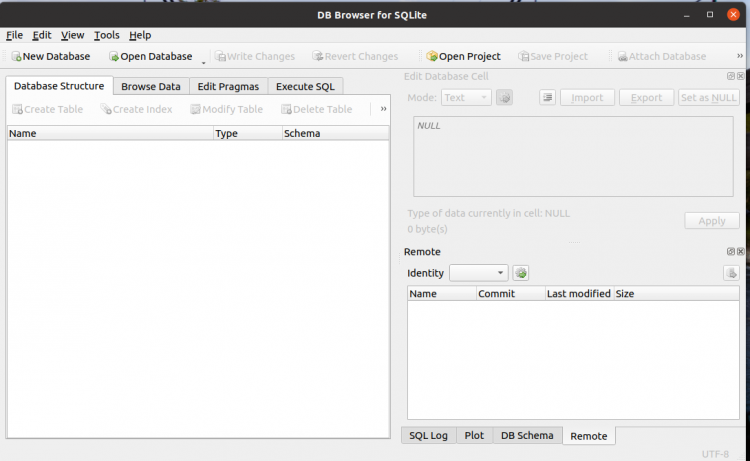Viewport: 750px width, 461px height.
Task: Click the Commit column header
Action: pyautogui.click(x=511, y=294)
